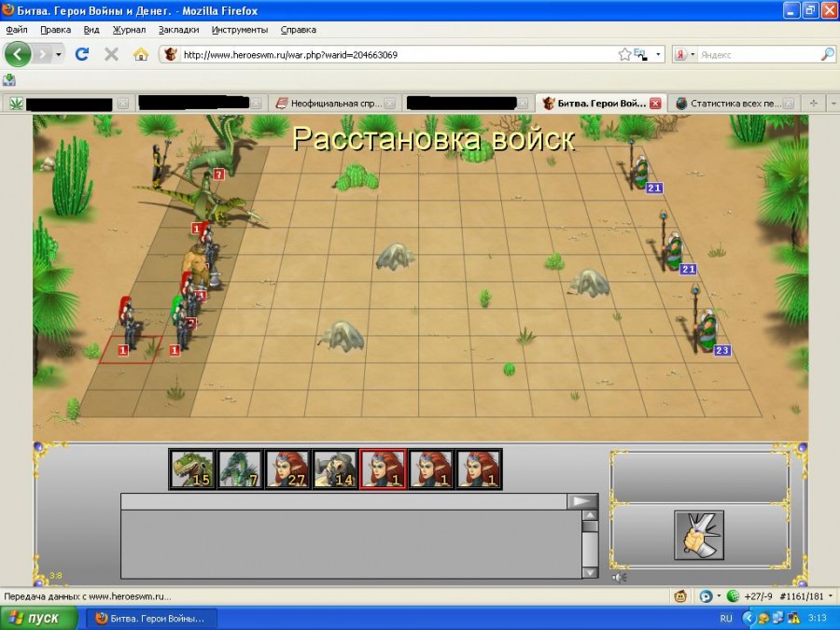The width and height of the screenshot is (840, 630).
Task: Select the elf unit portrait with 27
Action: point(287,469)
